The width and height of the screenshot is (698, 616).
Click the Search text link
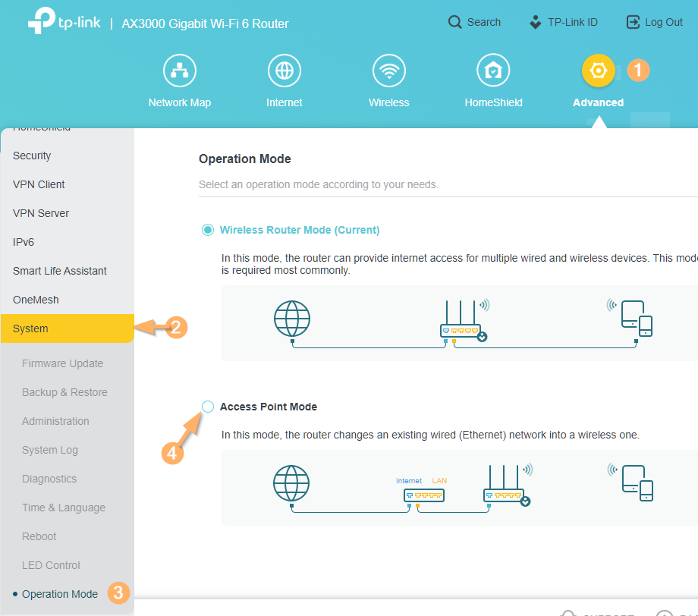point(484,22)
